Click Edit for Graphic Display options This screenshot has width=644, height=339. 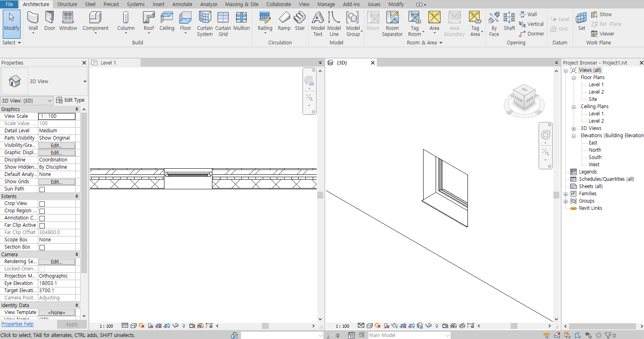[57, 153]
